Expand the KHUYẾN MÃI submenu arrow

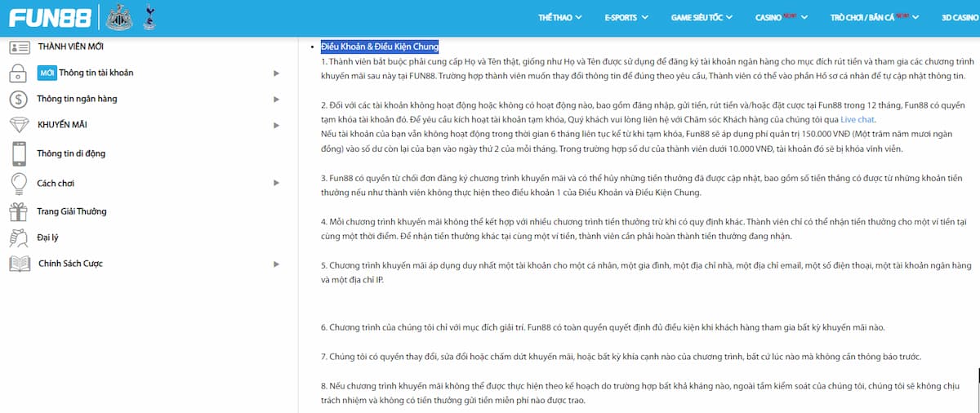(276, 125)
